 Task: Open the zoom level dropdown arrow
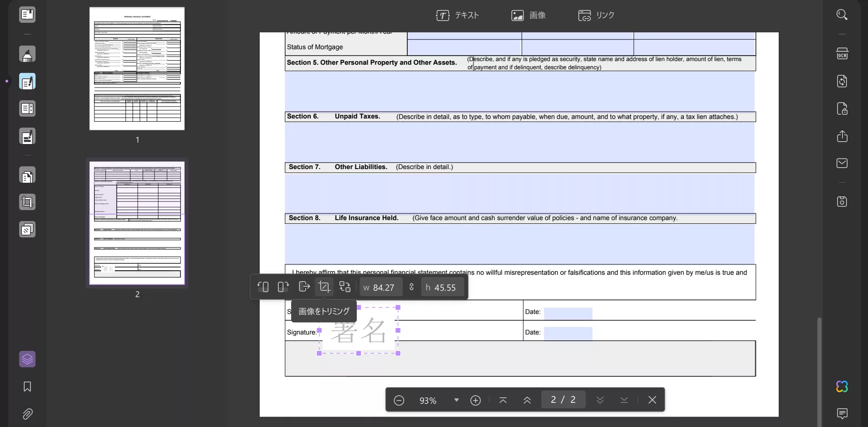(x=456, y=400)
